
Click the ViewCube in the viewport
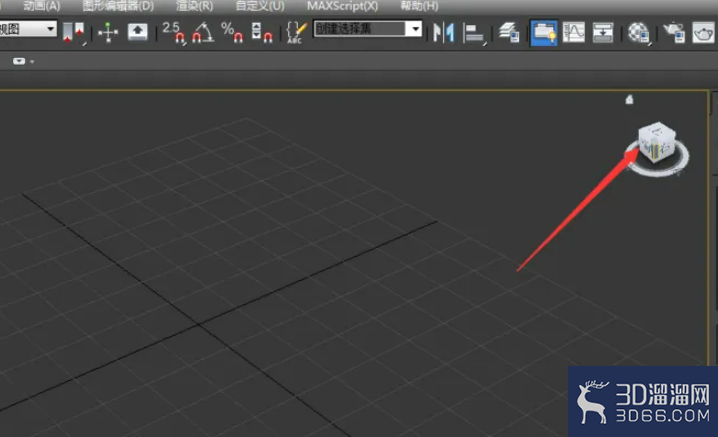click(657, 142)
